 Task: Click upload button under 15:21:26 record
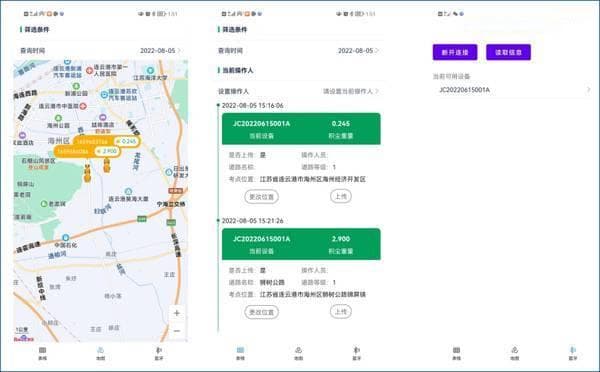pyautogui.click(x=341, y=312)
